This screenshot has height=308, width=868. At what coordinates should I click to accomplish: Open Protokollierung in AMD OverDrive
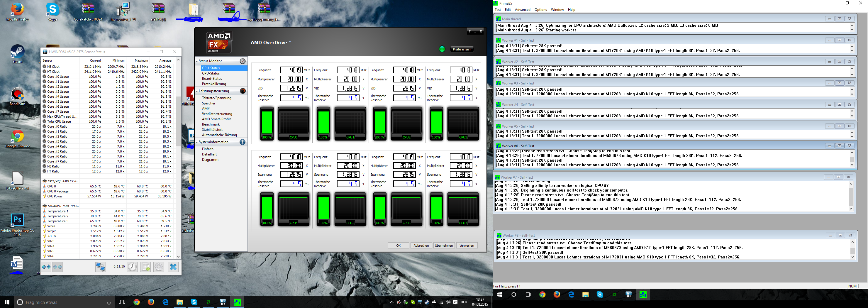214,84
